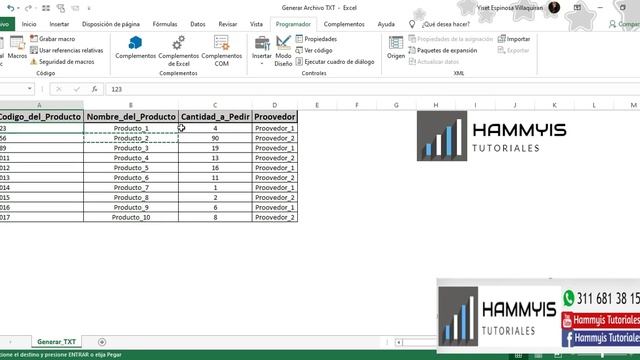The width and height of the screenshot is (640, 360).
Task: Start Grabar macro recording
Action: 53,39
